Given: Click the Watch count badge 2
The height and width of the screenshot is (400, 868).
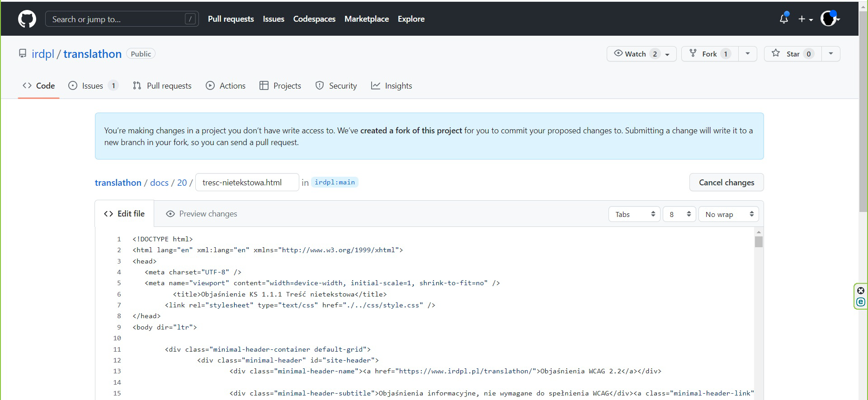Looking at the screenshot, I should click(655, 54).
